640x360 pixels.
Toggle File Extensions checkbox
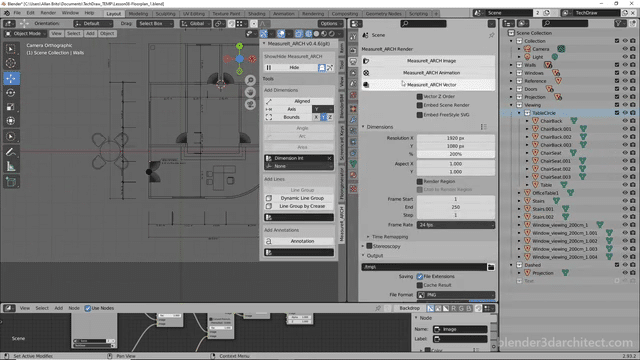(420, 276)
